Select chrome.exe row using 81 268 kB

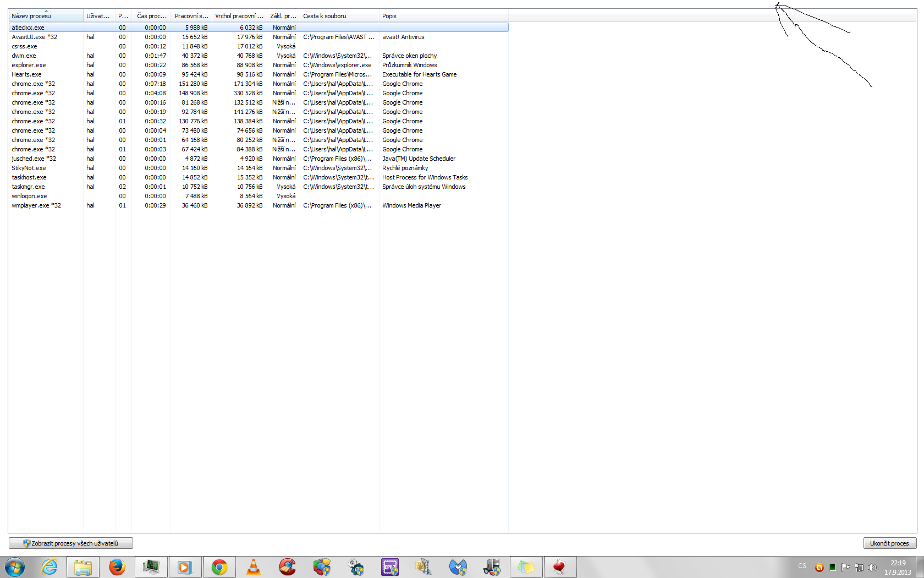tap(258, 102)
